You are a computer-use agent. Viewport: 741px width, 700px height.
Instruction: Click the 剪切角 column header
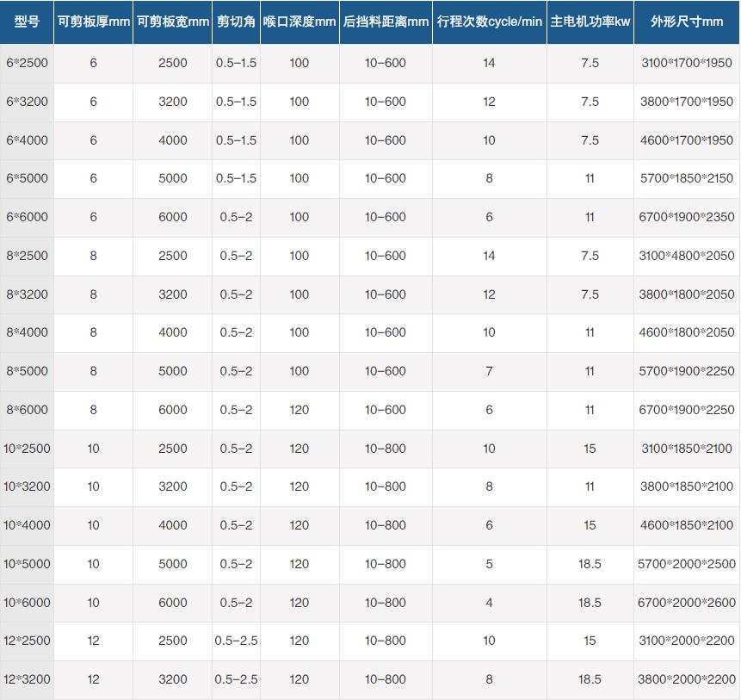coord(236,22)
